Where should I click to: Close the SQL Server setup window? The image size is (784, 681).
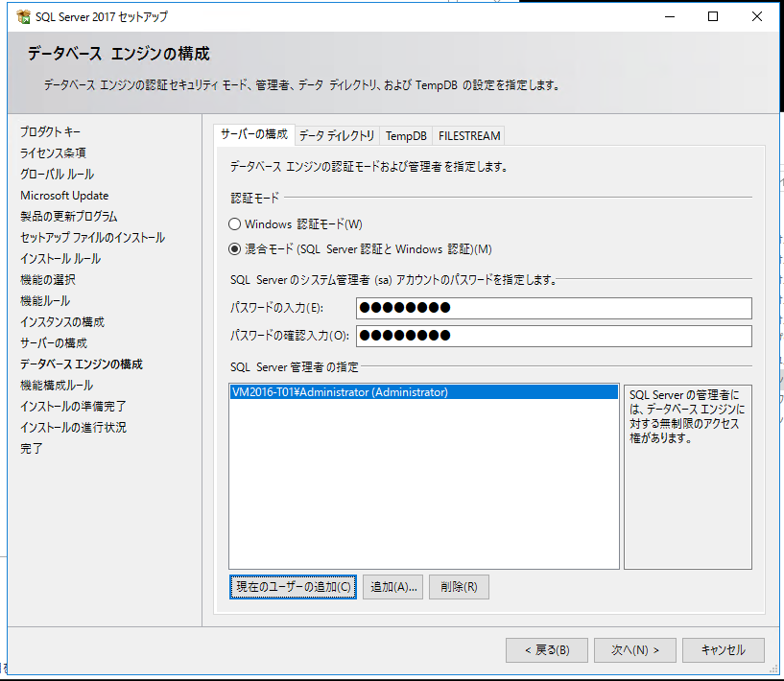[757, 16]
